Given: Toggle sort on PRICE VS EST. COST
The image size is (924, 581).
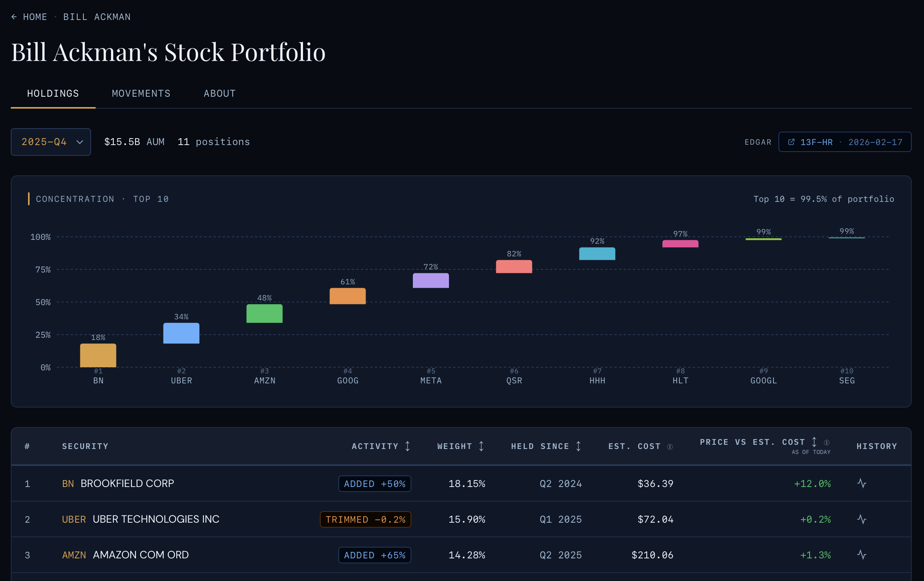Looking at the screenshot, I should tap(813, 442).
